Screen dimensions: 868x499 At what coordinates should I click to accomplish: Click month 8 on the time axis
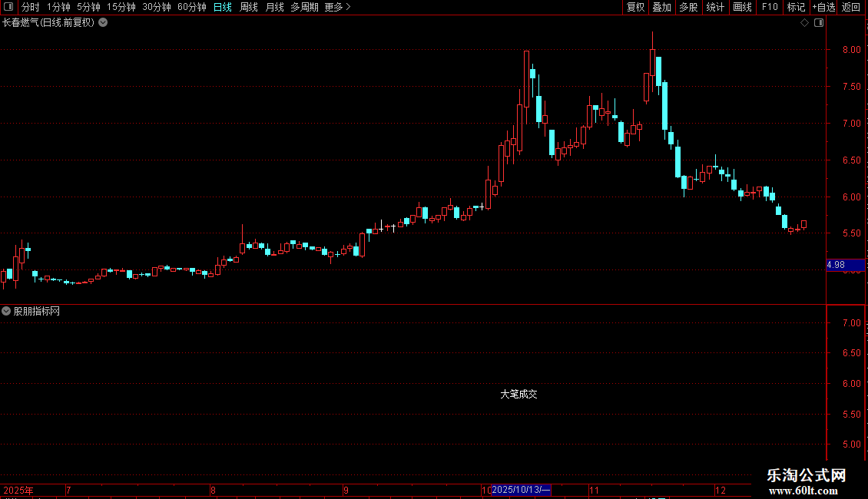pyautogui.click(x=213, y=490)
